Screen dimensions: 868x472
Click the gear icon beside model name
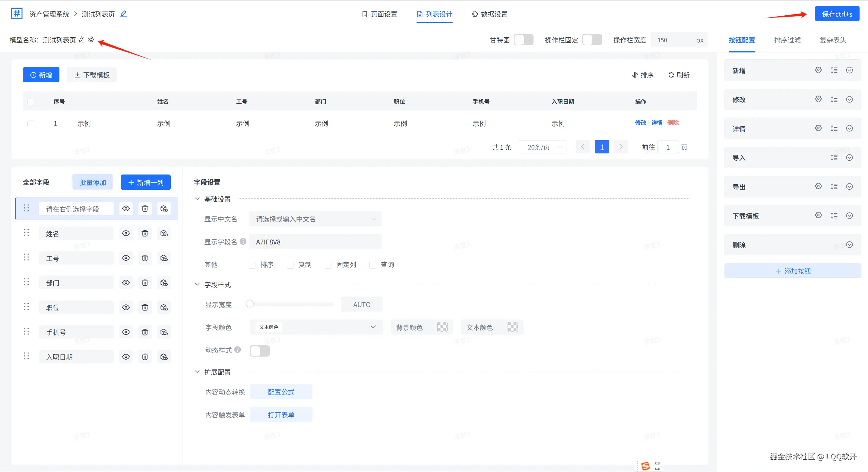[x=91, y=39]
